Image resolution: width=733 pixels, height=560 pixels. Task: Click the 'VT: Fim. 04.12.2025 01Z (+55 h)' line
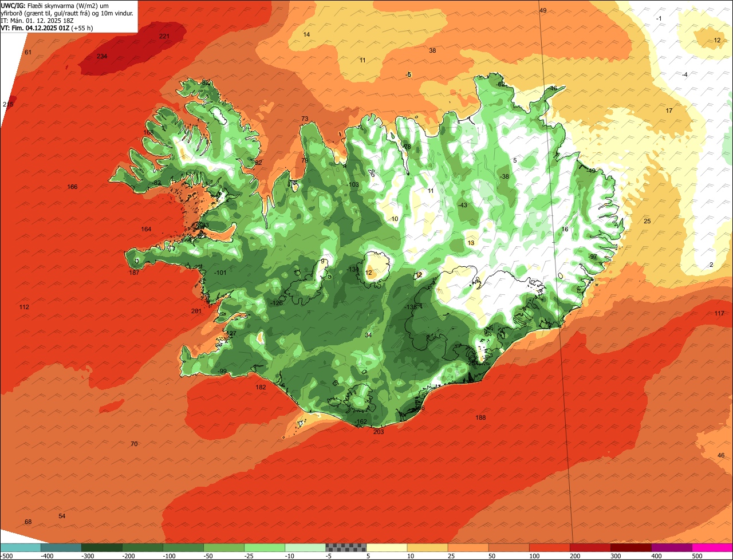point(47,27)
